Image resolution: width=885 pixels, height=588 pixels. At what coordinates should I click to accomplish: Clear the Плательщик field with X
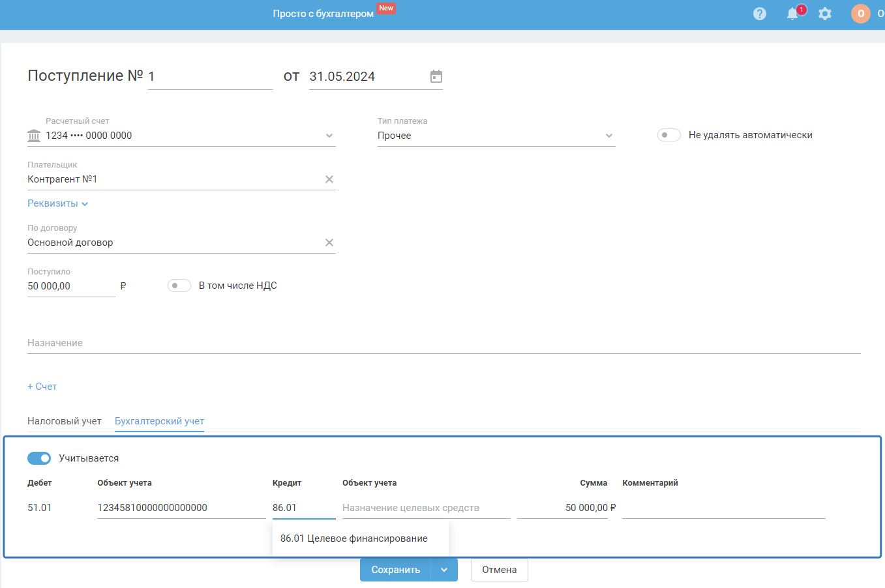[x=329, y=179]
